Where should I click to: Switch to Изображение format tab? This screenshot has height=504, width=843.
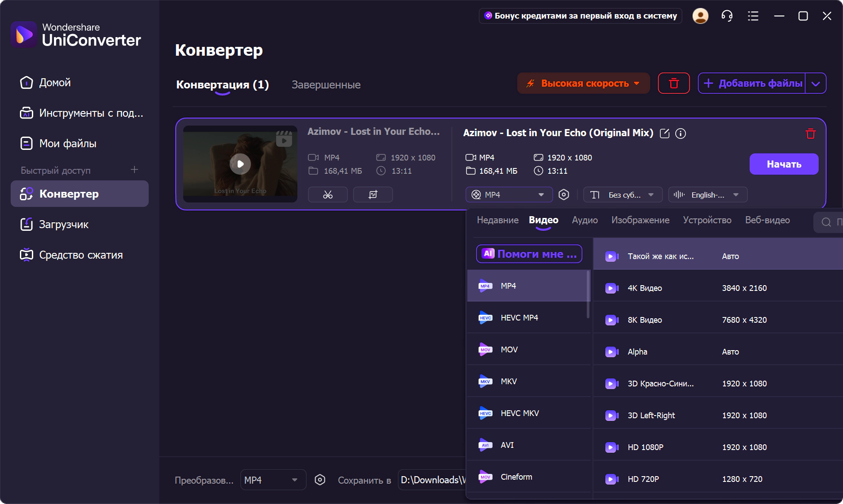tap(640, 220)
